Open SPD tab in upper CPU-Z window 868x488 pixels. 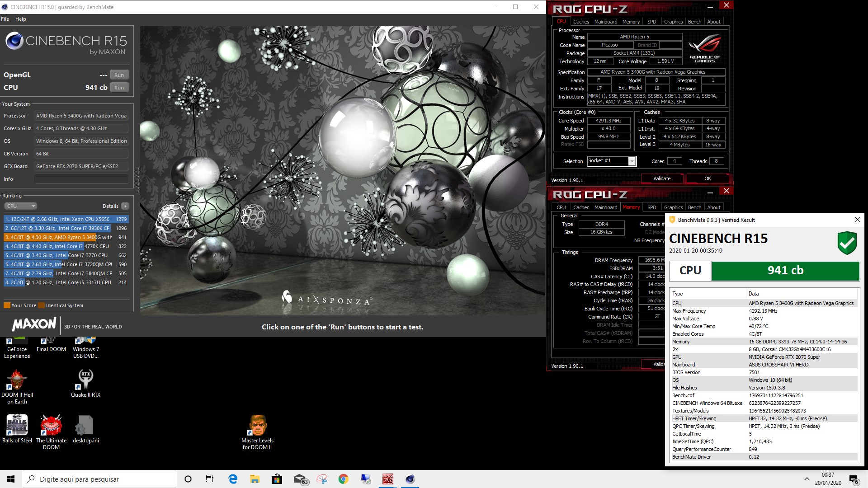pos(651,22)
